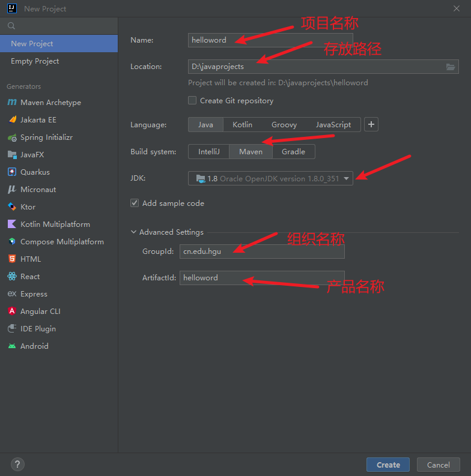Select Java language
This screenshot has height=476, width=471.
[x=205, y=125]
